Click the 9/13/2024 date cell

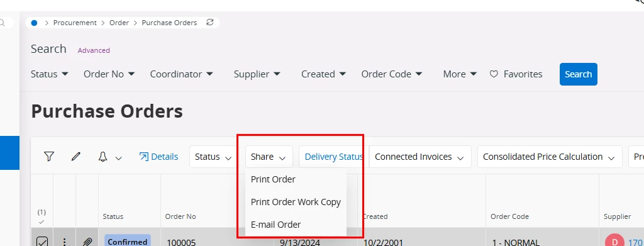click(300, 242)
